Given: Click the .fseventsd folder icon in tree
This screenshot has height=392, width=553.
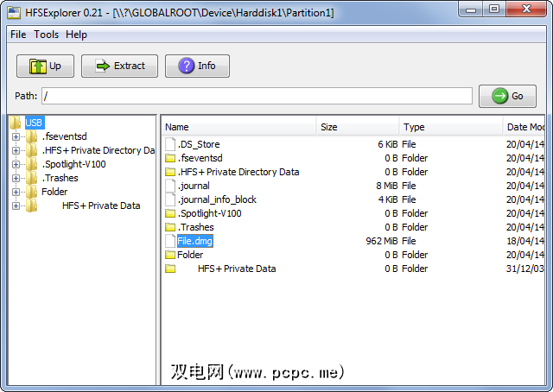Looking at the screenshot, I should point(31,136).
